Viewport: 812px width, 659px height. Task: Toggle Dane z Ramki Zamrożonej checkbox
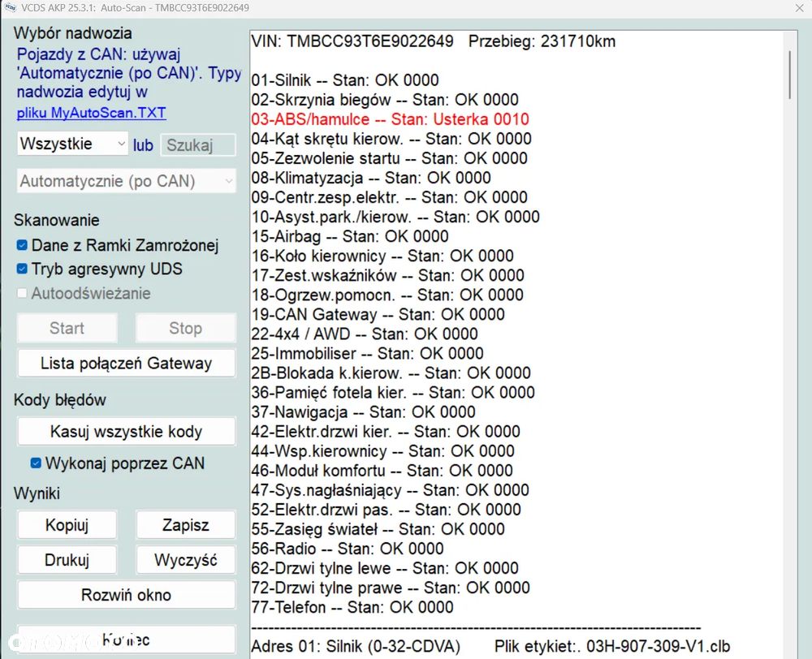[22, 245]
